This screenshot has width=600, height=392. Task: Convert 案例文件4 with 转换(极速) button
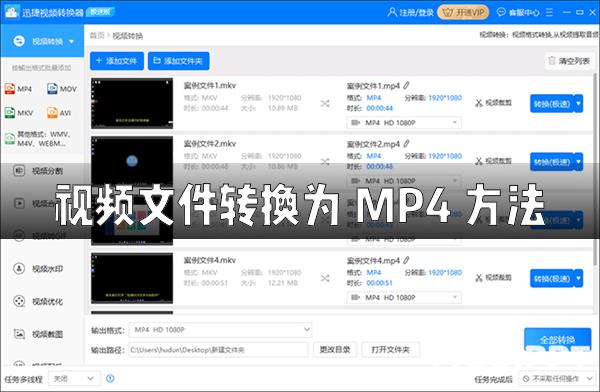coord(552,278)
